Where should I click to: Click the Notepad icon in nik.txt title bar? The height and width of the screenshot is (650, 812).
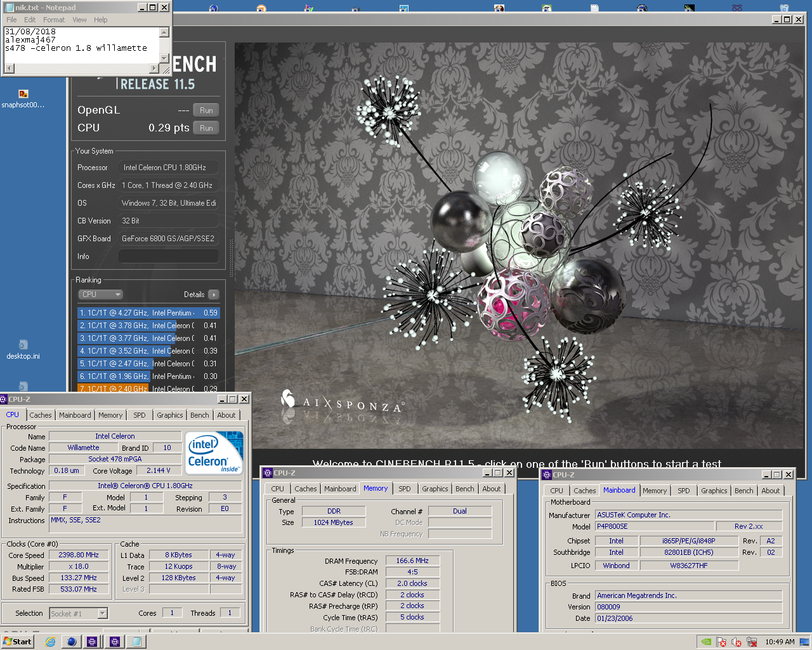coord(9,8)
